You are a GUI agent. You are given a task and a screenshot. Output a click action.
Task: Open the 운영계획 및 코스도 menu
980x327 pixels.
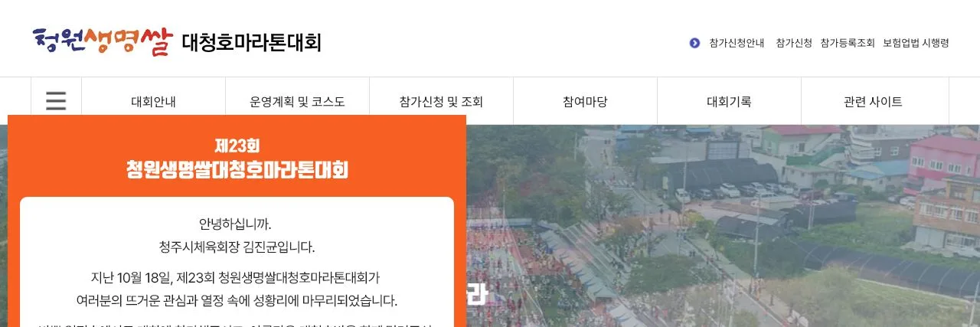pyautogui.click(x=297, y=101)
